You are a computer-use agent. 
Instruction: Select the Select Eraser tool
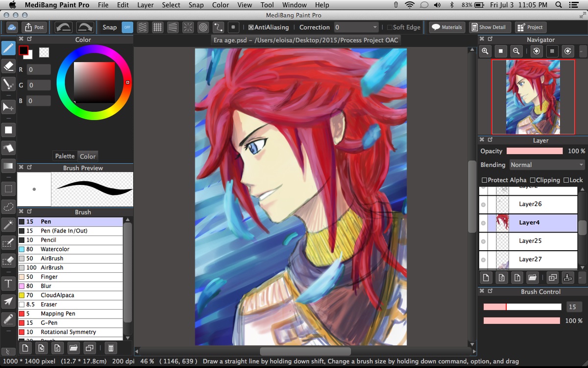[8, 261]
